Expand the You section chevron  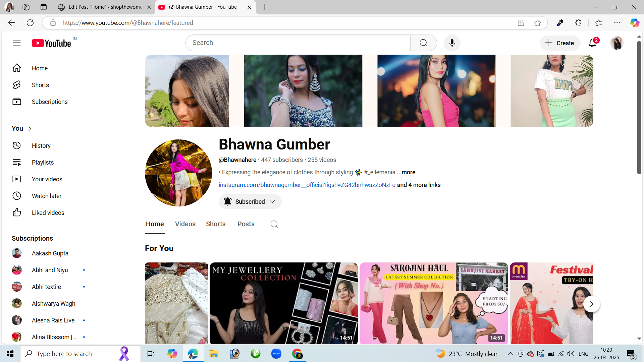click(30, 129)
